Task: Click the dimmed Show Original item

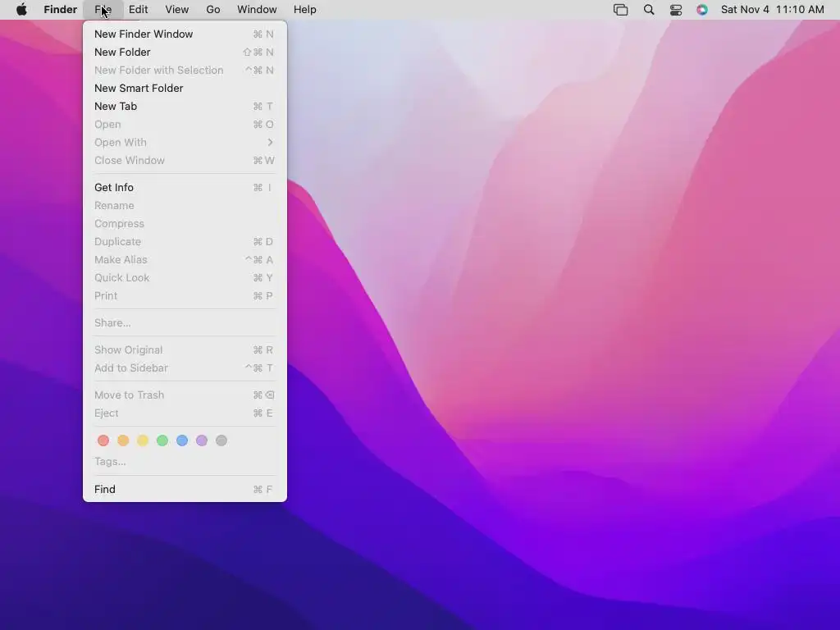Action: (x=185, y=349)
